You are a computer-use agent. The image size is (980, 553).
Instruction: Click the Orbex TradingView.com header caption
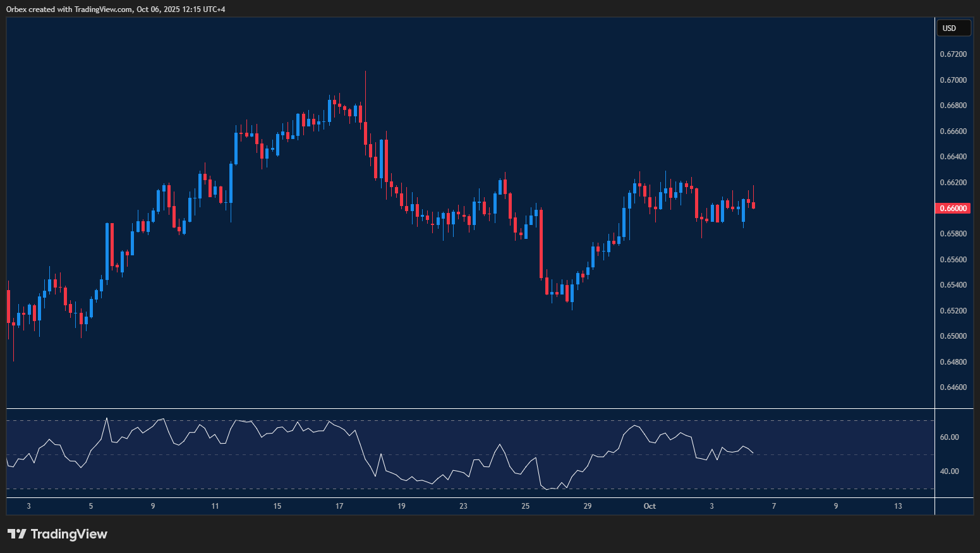[116, 9]
